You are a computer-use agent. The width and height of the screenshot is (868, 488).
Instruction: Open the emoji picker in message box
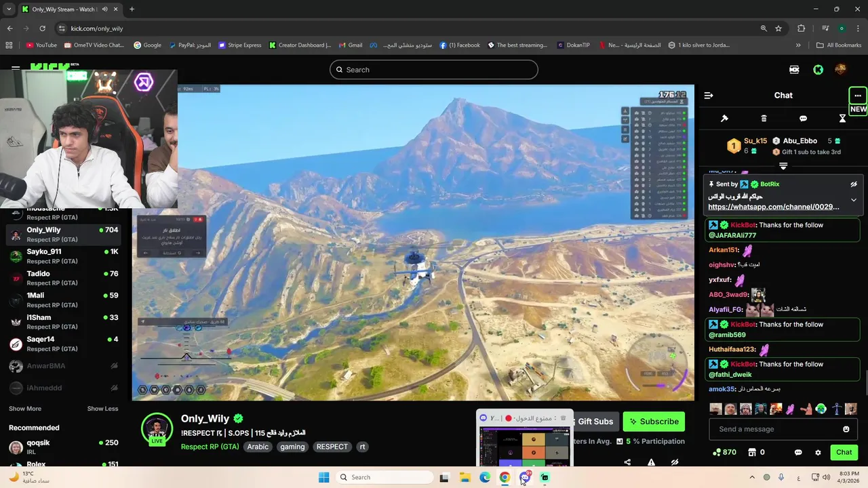[846, 429]
